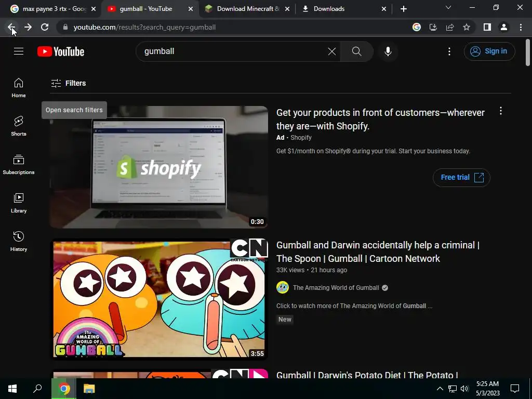
Task: Click the browser back arrow
Action: coord(11,27)
